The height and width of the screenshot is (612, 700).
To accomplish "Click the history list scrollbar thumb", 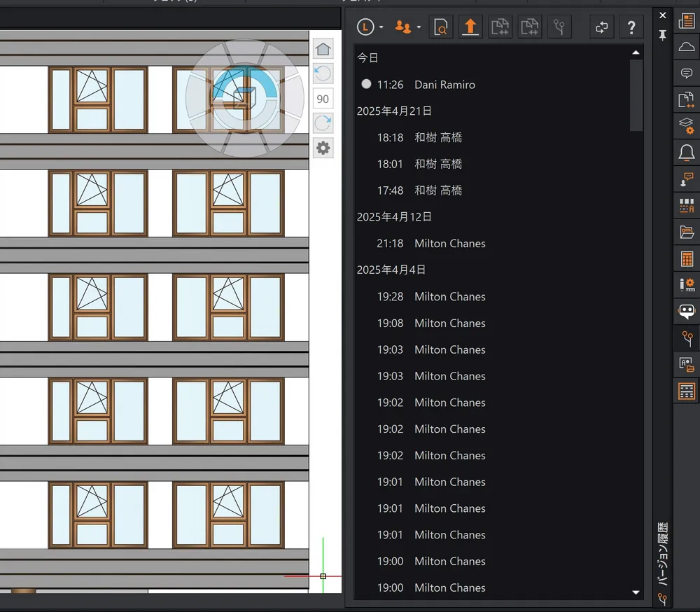I will pos(636,96).
